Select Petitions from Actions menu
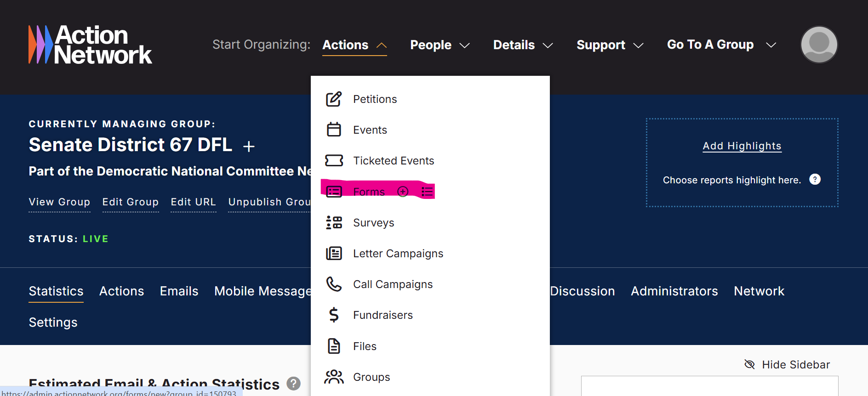This screenshot has height=396, width=868. click(375, 99)
